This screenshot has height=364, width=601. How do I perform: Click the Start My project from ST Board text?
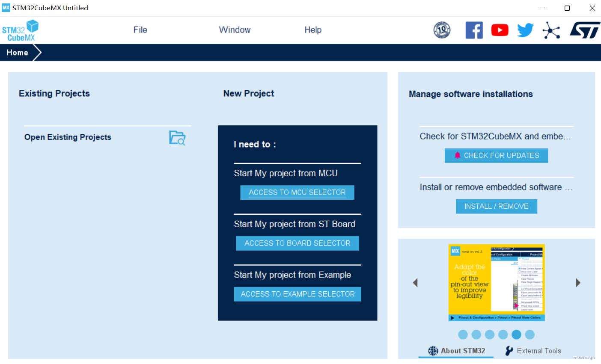(295, 224)
